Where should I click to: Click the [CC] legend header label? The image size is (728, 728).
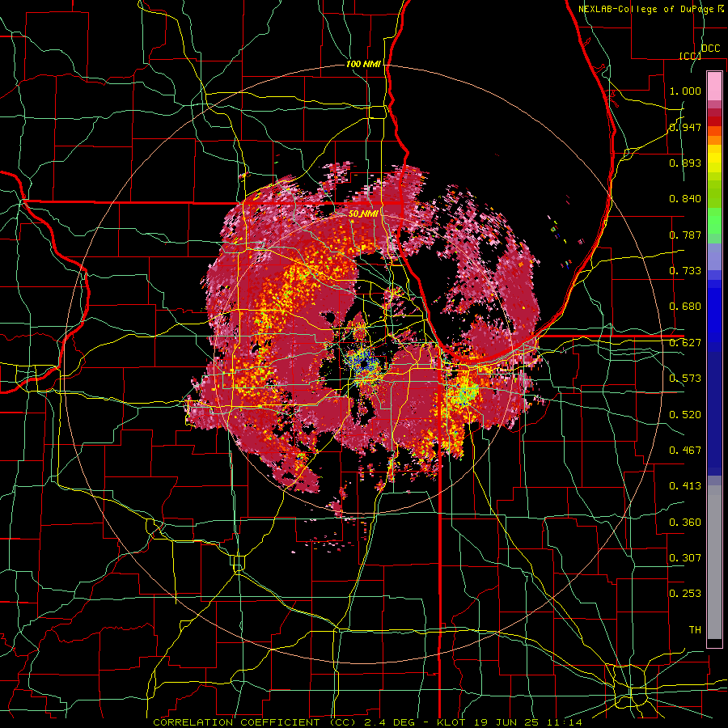point(690,56)
